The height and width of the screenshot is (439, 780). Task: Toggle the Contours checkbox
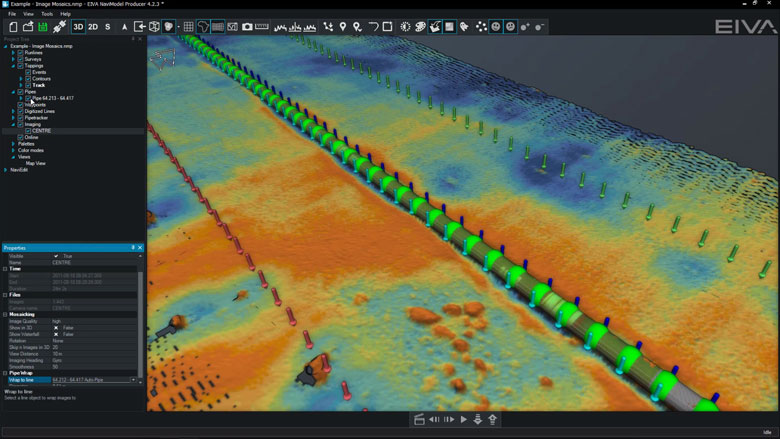28,79
